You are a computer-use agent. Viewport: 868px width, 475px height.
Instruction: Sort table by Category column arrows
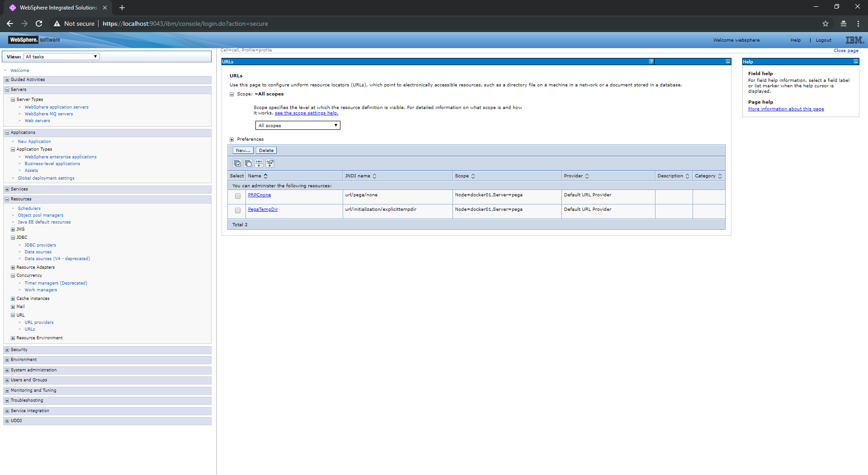(x=720, y=176)
